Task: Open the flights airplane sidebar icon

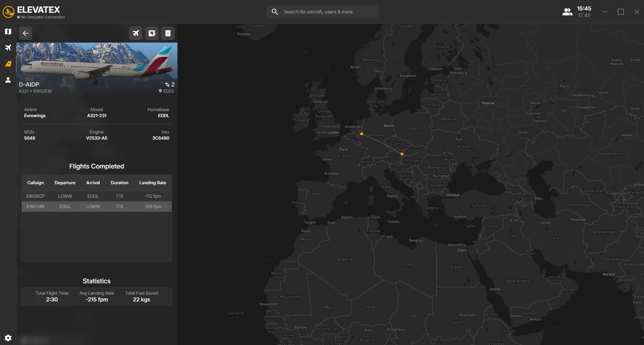Action: [8, 48]
